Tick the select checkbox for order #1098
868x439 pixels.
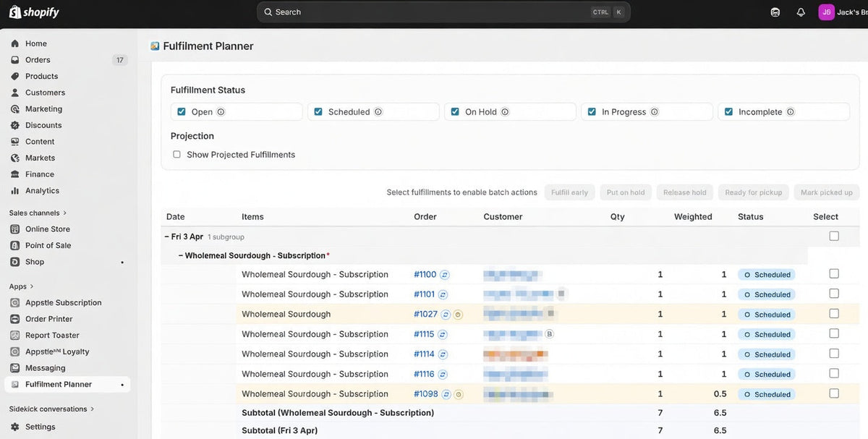click(834, 393)
